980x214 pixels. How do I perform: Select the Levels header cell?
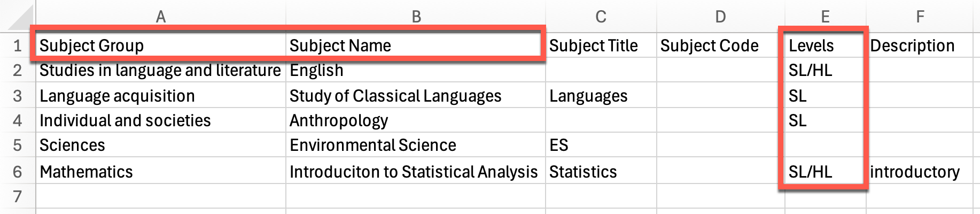click(826, 45)
